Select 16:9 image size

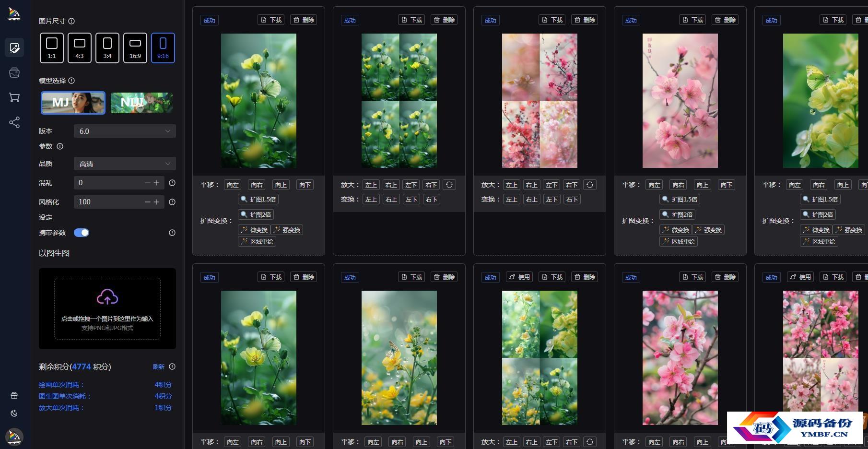[135, 48]
